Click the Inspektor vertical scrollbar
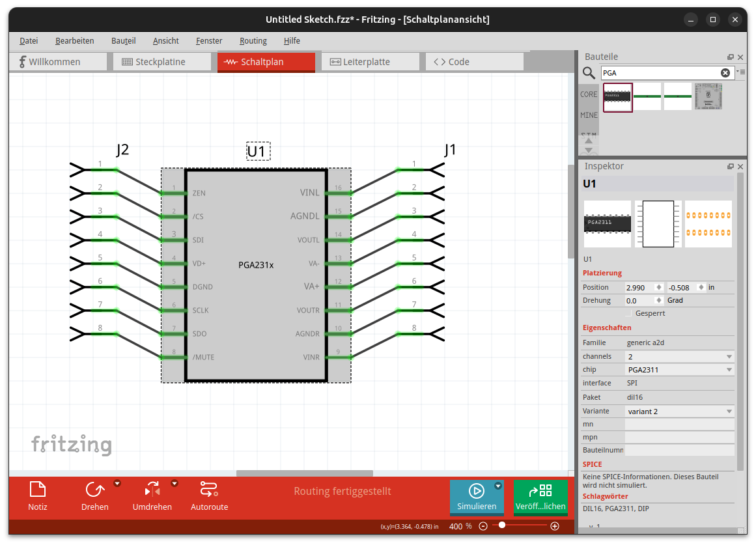 740,321
